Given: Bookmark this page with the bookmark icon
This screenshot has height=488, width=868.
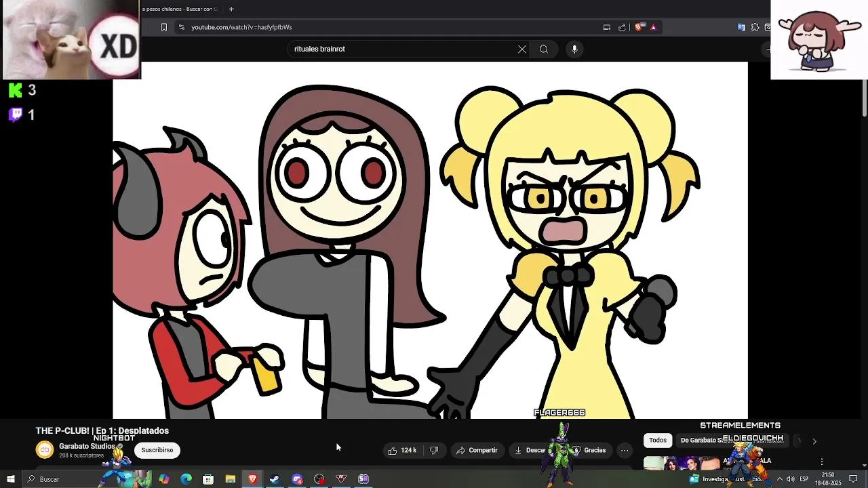Looking at the screenshot, I should [x=163, y=27].
